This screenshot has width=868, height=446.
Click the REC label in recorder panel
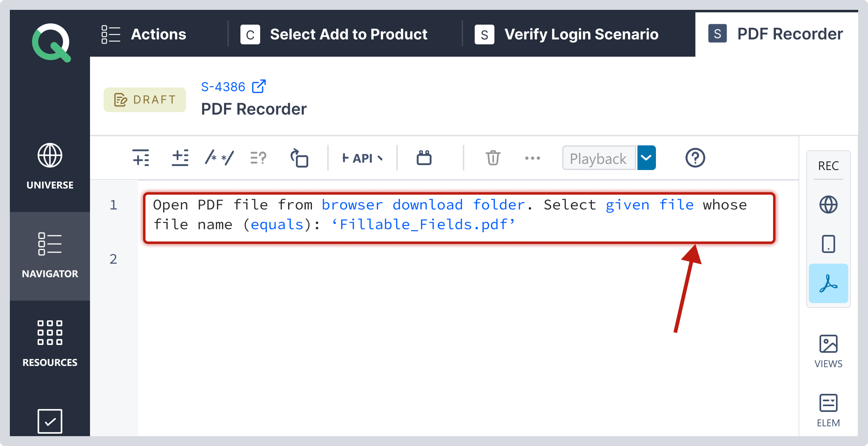[x=829, y=166]
